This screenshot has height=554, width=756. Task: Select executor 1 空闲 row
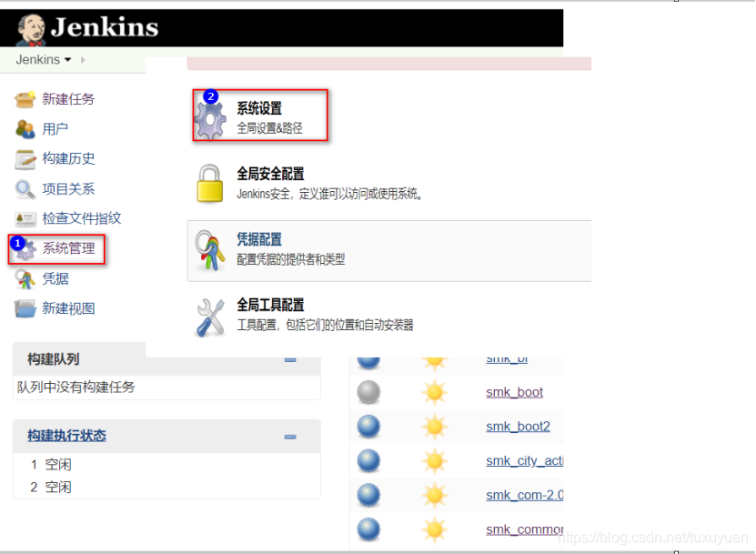point(166,464)
